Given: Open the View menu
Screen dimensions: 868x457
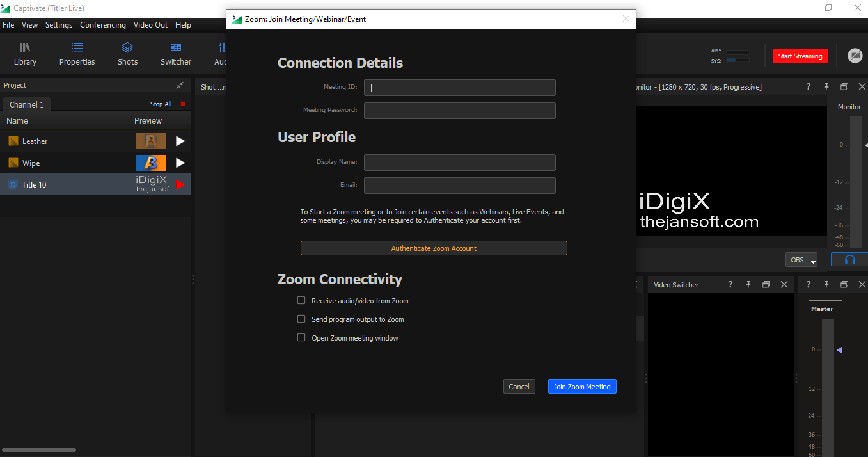Looking at the screenshot, I should 29,25.
